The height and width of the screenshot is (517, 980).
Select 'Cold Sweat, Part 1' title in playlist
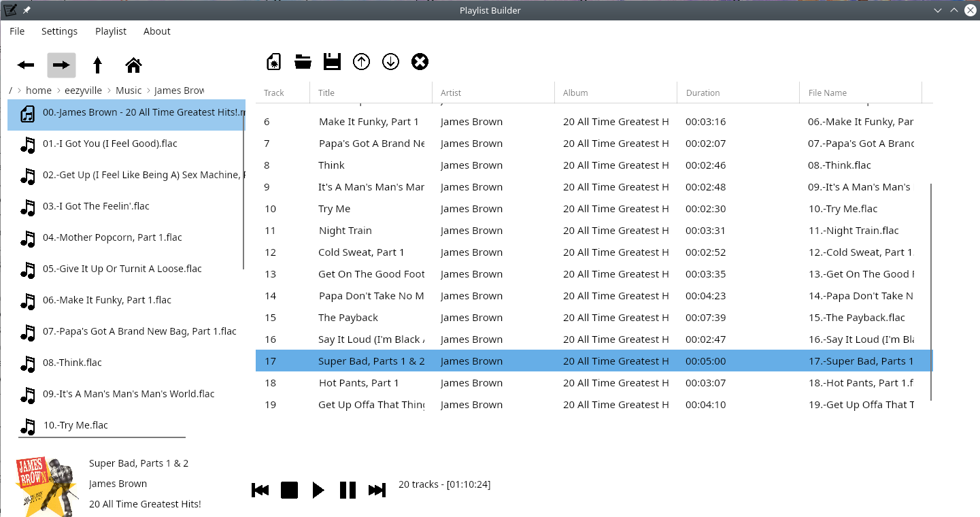point(361,252)
